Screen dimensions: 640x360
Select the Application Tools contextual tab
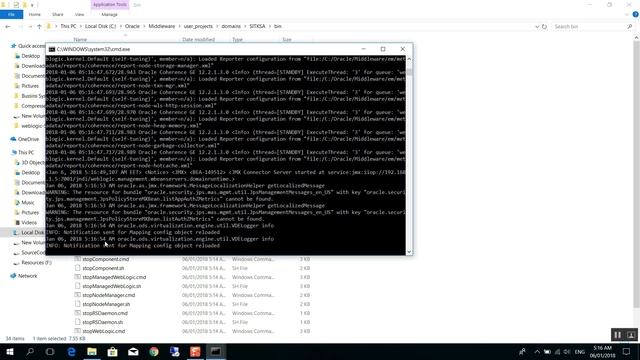pos(109,4)
